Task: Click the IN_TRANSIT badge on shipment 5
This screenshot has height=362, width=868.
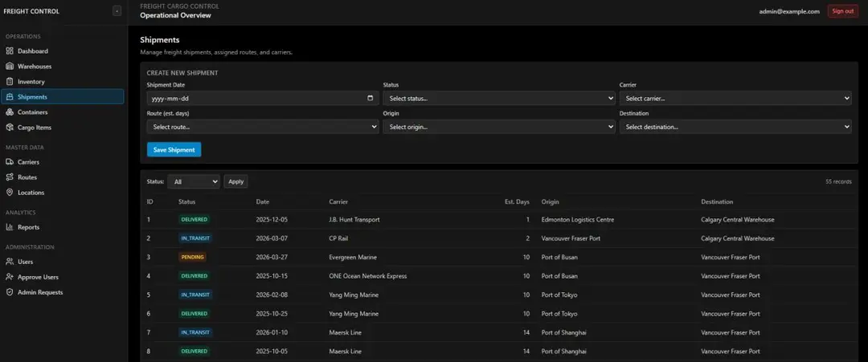Action: click(x=195, y=295)
